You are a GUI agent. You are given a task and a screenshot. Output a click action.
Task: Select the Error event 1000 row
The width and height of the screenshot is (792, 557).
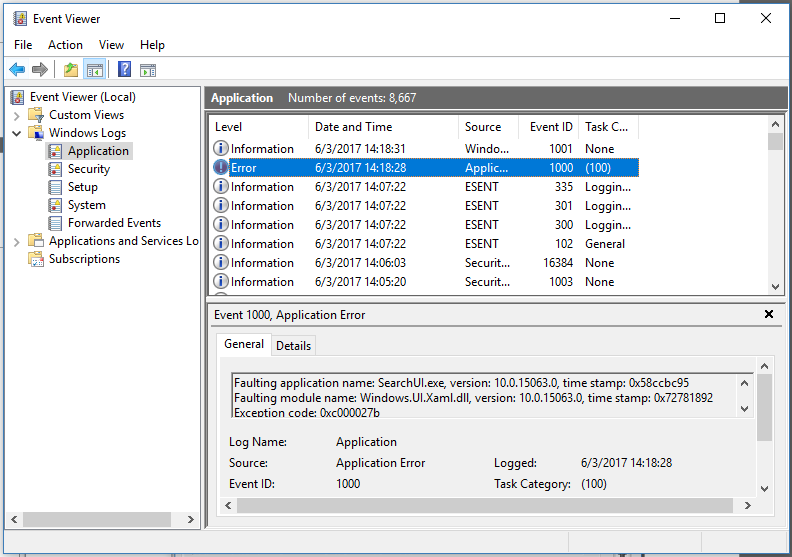[424, 168]
